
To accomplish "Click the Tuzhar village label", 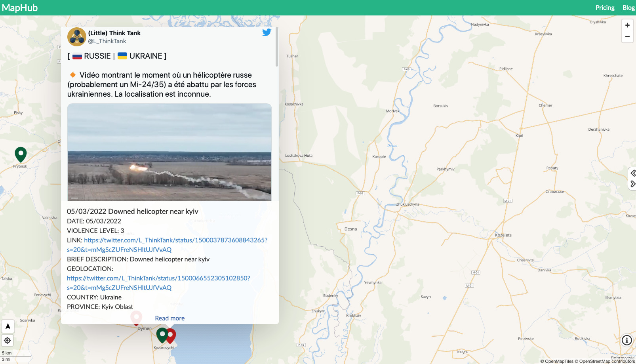I will (292, 56).
